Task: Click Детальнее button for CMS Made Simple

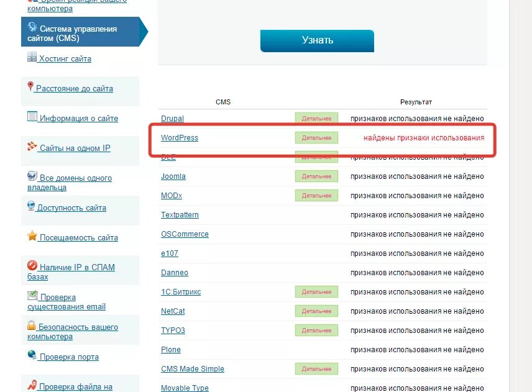Action: (x=316, y=369)
